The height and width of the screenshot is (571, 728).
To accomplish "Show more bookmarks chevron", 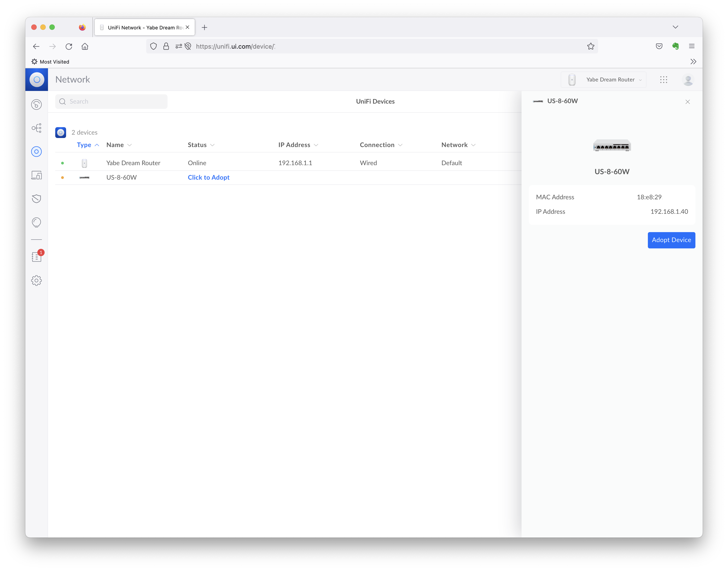I will [x=693, y=62].
